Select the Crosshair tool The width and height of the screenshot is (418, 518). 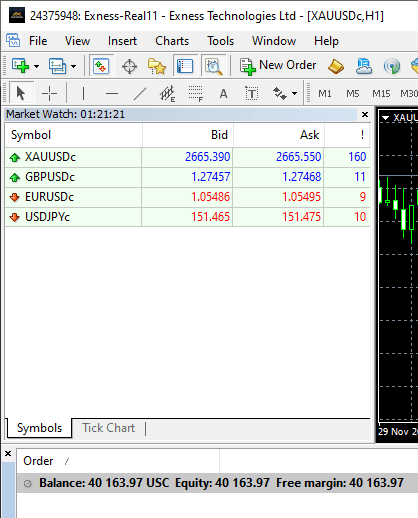coord(49,93)
